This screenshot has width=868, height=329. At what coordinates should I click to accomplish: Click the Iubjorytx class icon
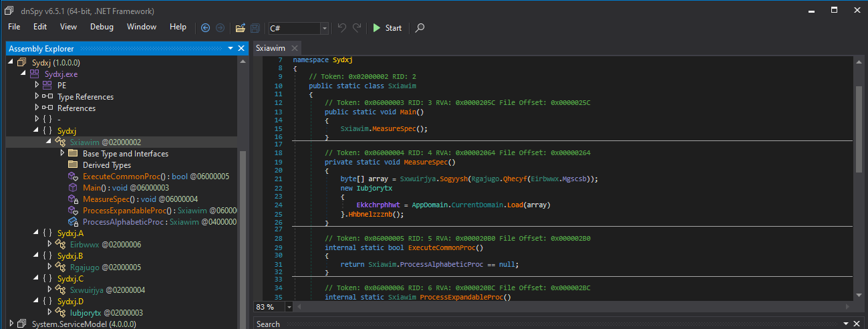61,312
